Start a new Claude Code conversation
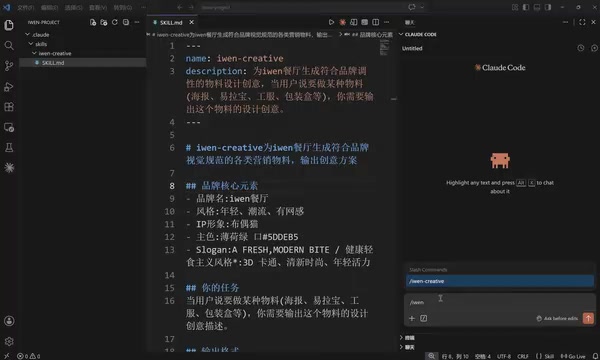Image resolution: width=600 pixels, height=360 pixels. point(594,48)
